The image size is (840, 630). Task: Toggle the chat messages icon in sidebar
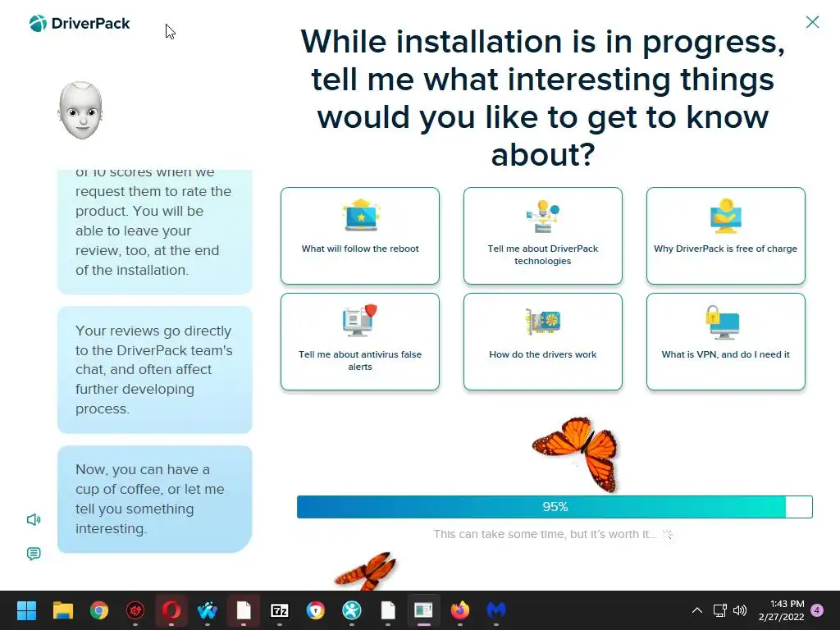(x=34, y=554)
